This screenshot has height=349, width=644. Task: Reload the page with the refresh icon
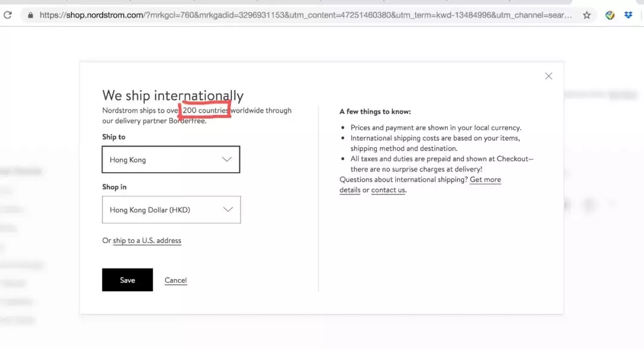point(7,15)
